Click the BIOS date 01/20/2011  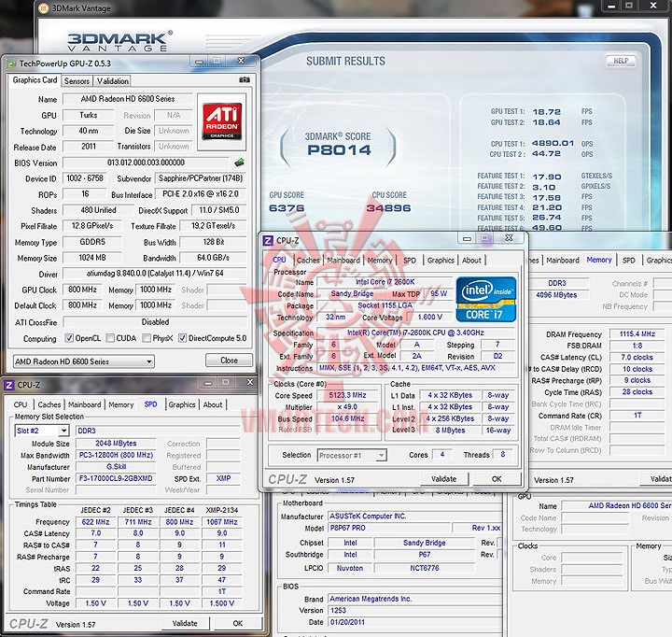(414, 622)
